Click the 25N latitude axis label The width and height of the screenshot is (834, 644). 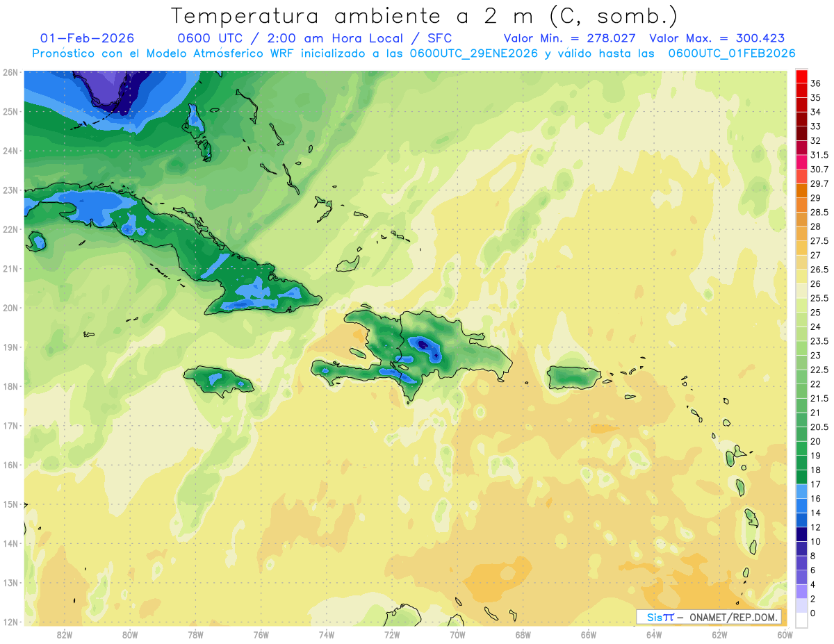(x=10, y=112)
